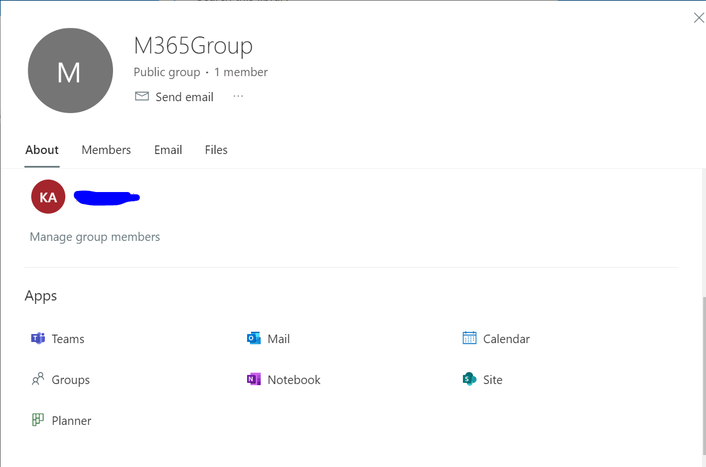Click the Apps section heading
Screen dimensions: 706x467
(41, 296)
